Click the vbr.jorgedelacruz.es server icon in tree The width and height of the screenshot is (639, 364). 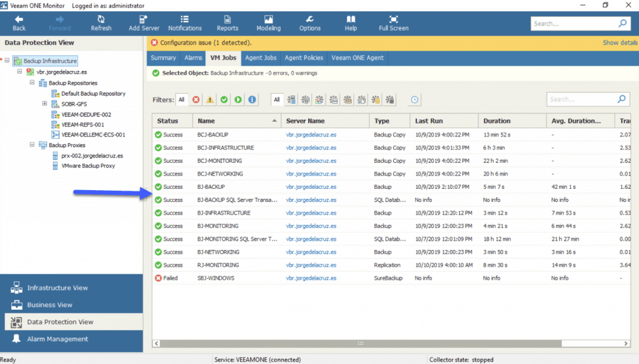pos(30,72)
